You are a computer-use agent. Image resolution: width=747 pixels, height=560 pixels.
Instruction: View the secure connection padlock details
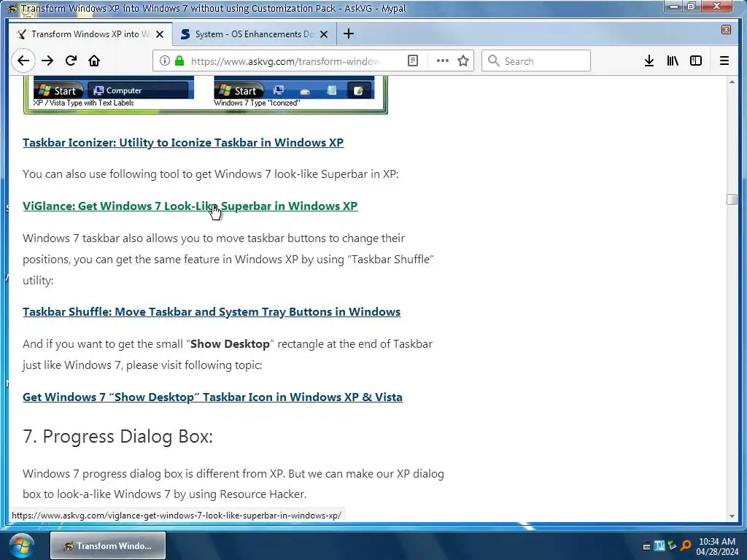179,61
